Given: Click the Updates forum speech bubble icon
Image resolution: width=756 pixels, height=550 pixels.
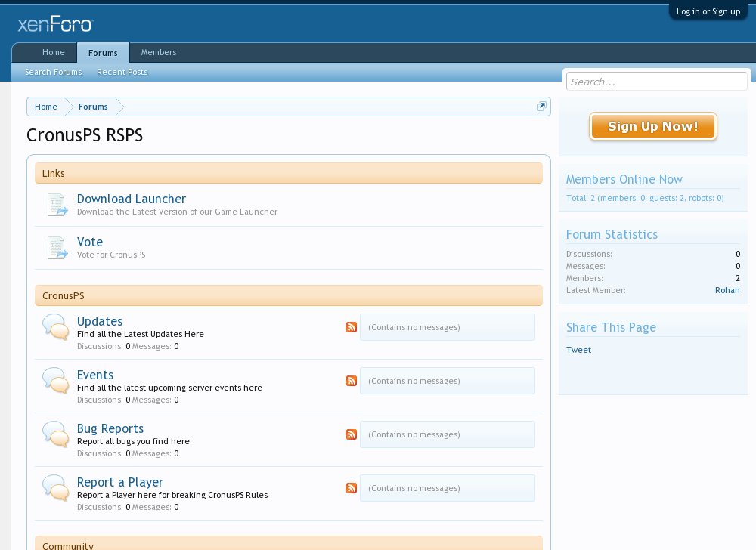Looking at the screenshot, I should click(x=56, y=327).
